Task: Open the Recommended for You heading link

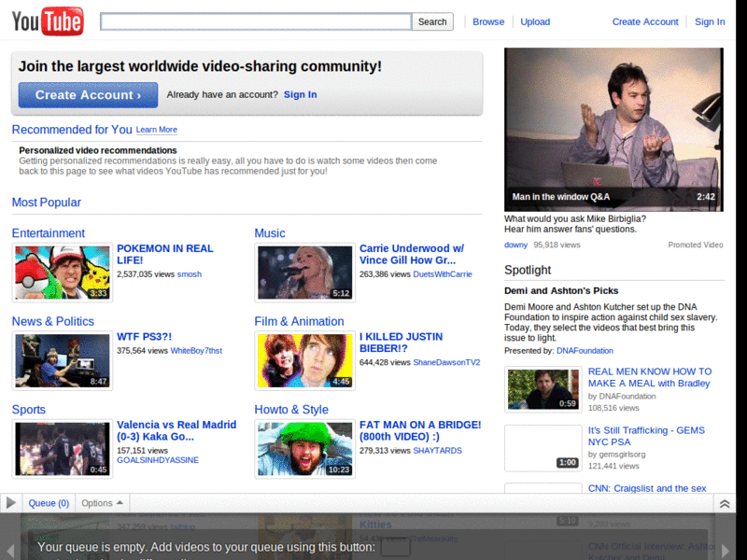Action: coord(72,130)
